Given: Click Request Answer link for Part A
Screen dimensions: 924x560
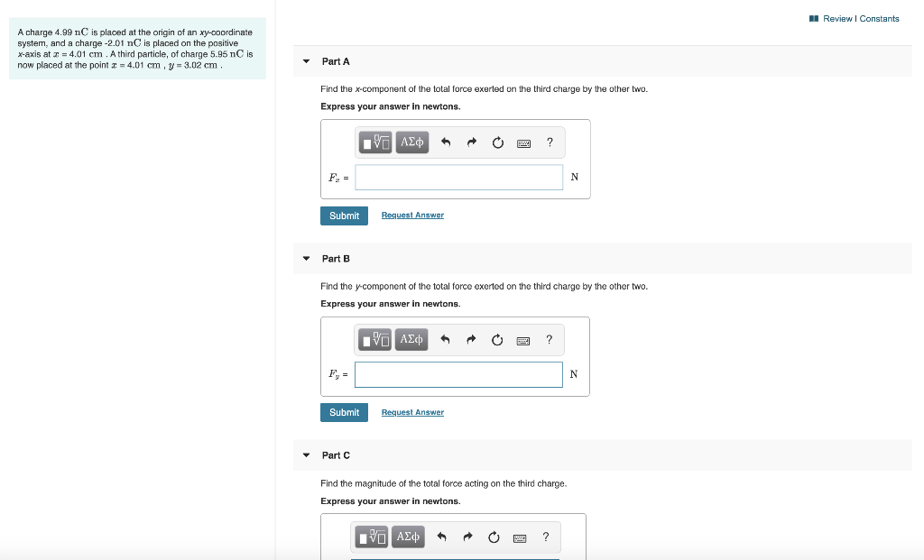Looking at the screenshot, I should [x=412, y=216].
